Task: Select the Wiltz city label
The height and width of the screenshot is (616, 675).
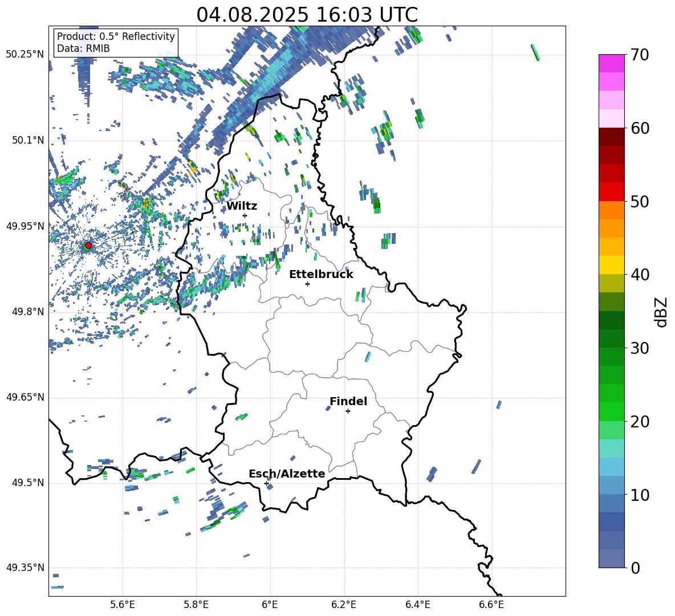Action: tap(242, 206)
